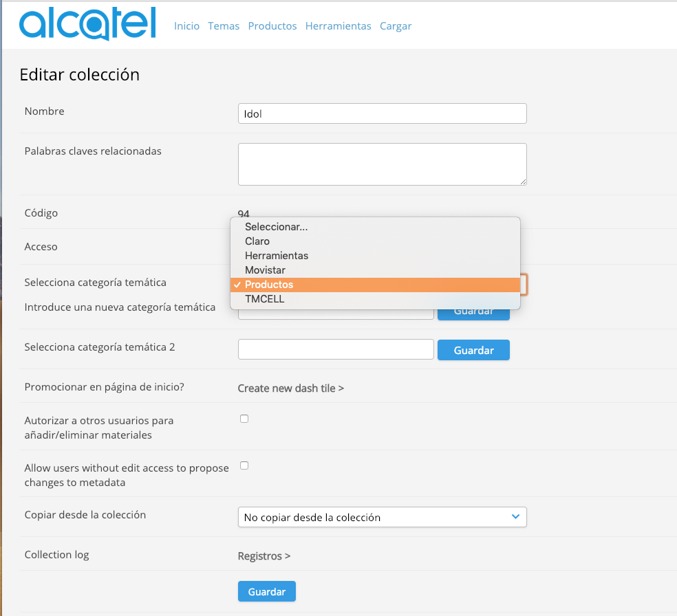The width and height of the screenshot is (677, 616).
Task: Open the Inicio navigation link
Action: 186,26
